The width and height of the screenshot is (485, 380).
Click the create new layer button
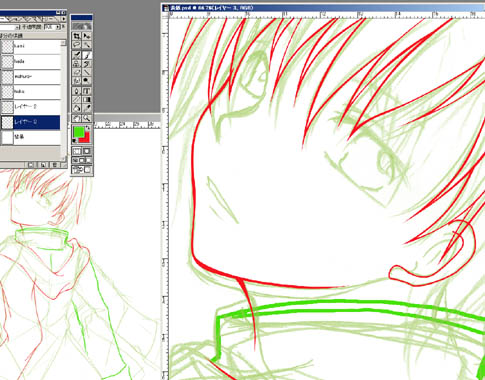tap(43, 165)
